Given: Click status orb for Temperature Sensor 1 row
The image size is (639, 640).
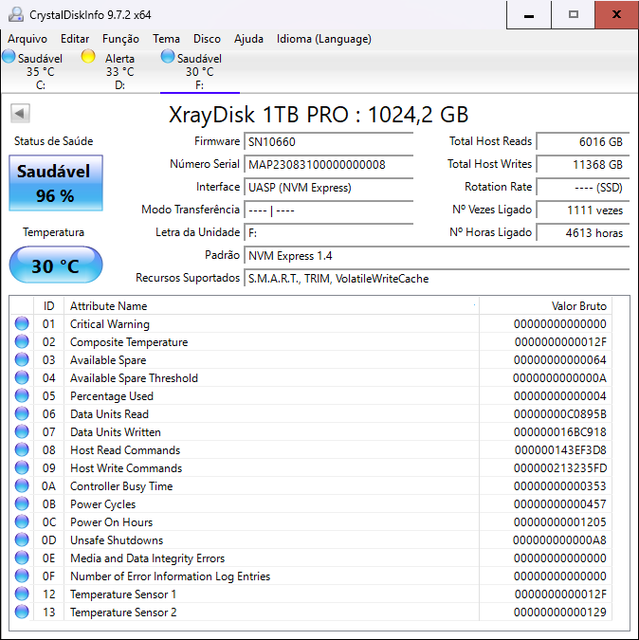Looking at the screenshot, I should 22,593.
